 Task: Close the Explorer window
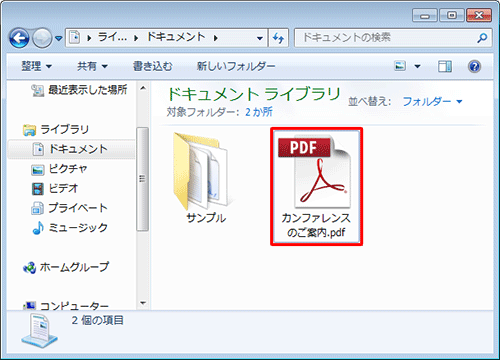click(479, 15)
